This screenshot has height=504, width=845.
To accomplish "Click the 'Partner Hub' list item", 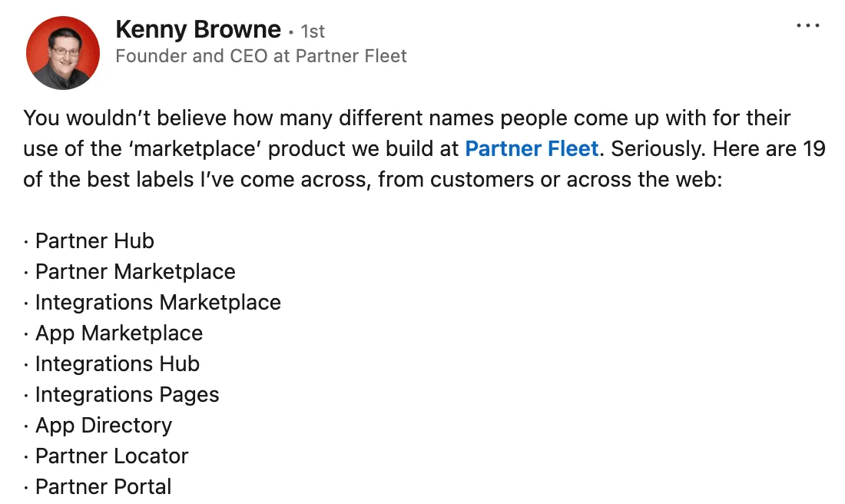I will (x=94, y=241).
